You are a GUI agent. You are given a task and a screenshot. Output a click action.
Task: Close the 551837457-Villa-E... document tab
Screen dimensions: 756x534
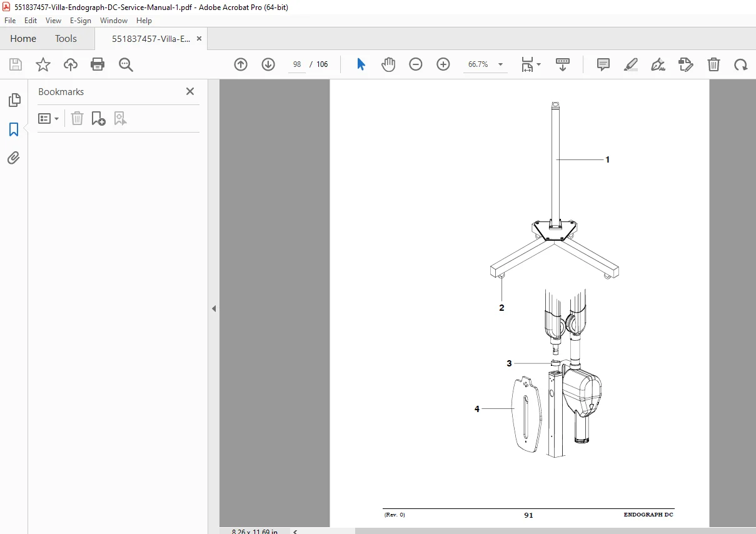(199, 39)
